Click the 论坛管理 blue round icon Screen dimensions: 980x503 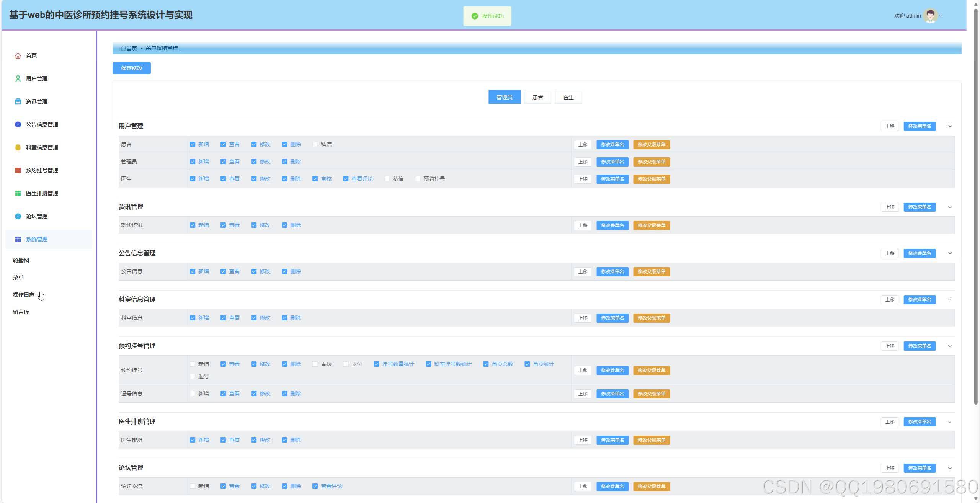point(18,216)
